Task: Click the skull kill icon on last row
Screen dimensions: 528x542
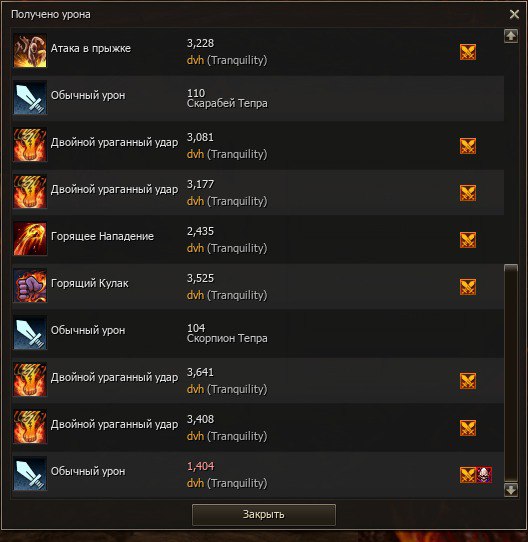Action: [x=484, y=475]
